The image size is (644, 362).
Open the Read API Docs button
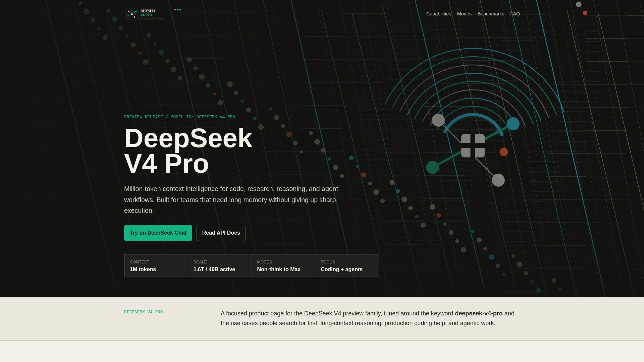[221, 233]
